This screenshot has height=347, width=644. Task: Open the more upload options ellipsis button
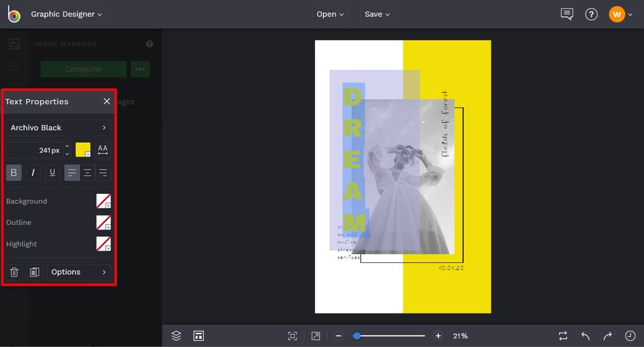click(140, 69)
